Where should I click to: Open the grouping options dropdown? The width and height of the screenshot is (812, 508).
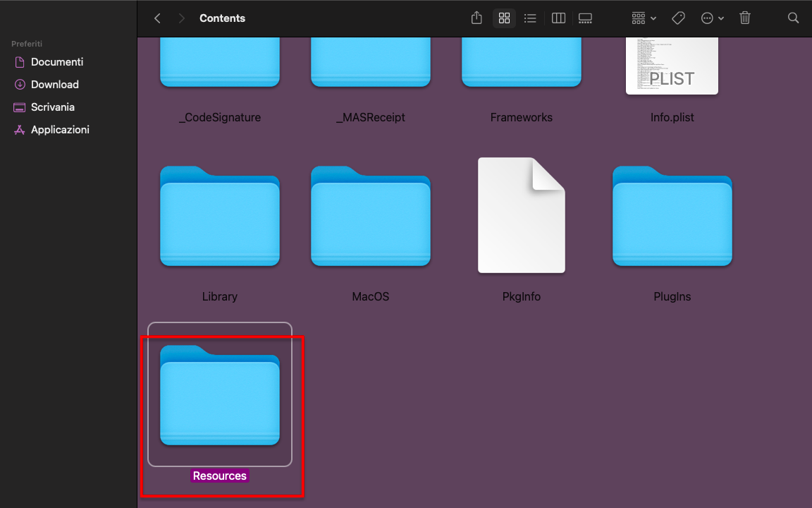642,18
